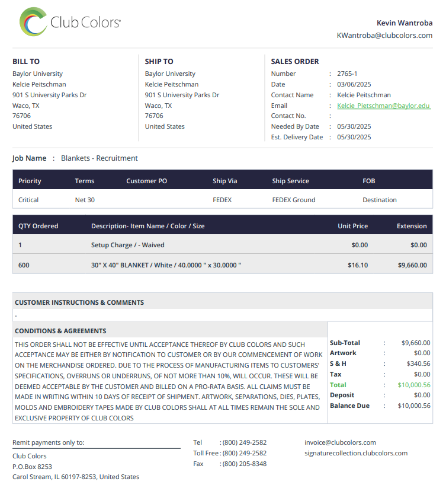This screenshot has height=504, width=446.
Task: Select the sales order number 2765-1
Action: [347, 74]
